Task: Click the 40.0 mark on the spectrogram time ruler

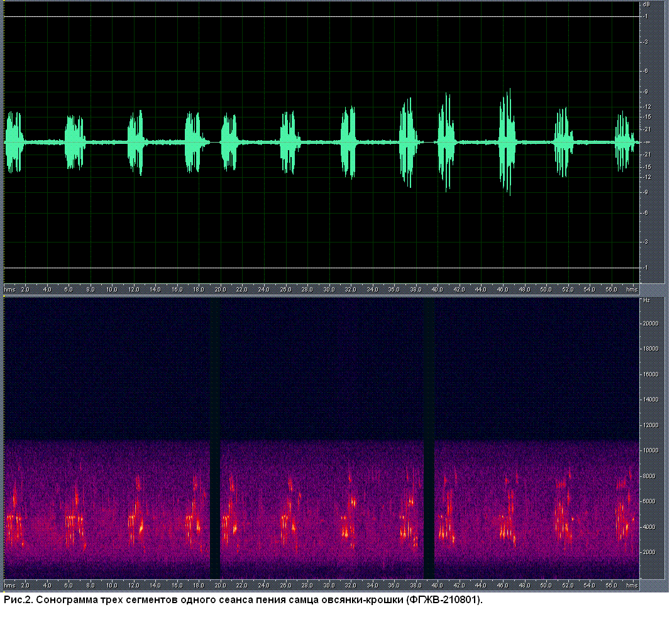Action: point(437,585)
